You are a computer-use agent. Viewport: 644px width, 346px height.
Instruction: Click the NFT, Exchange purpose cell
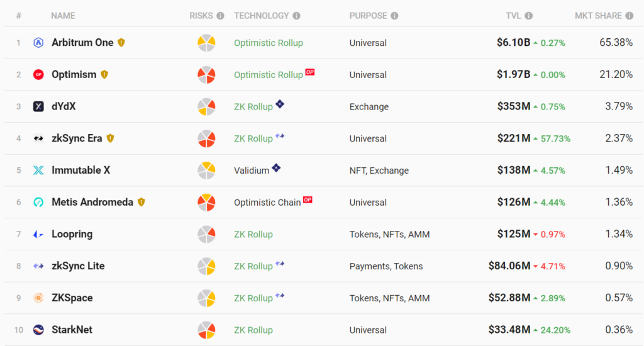(x=379, y=170)
